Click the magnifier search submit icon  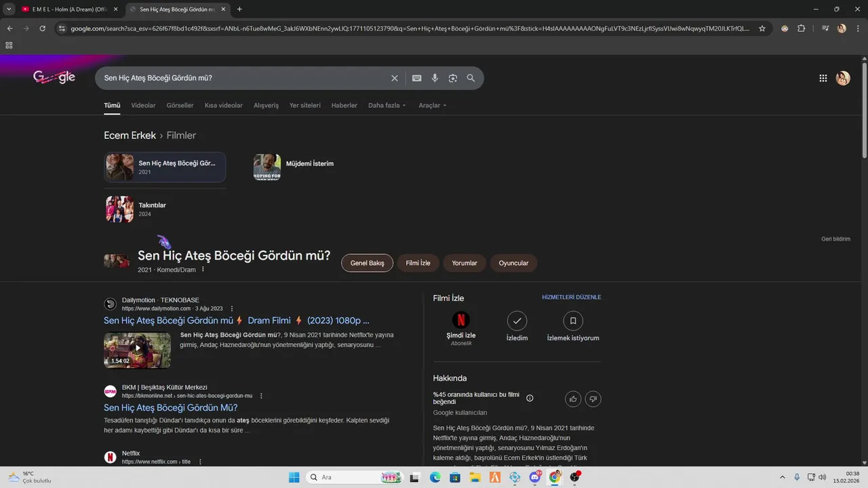(x=471, y=78)
